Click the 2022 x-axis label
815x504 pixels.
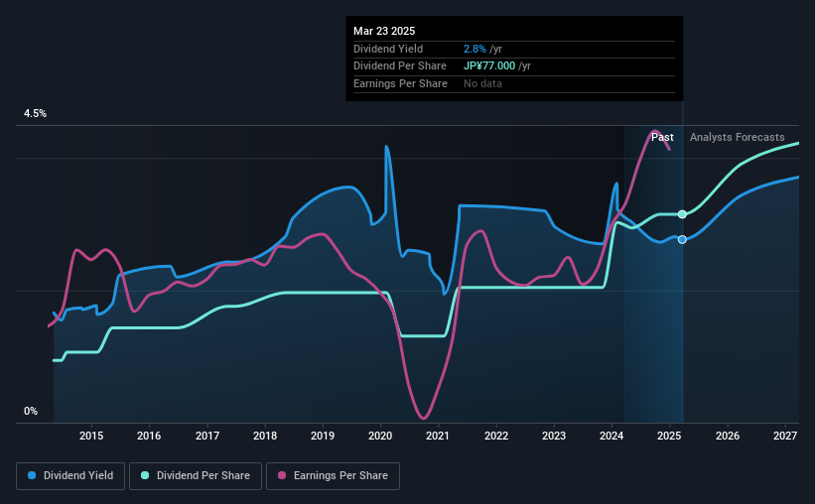[x=496, y=436]
